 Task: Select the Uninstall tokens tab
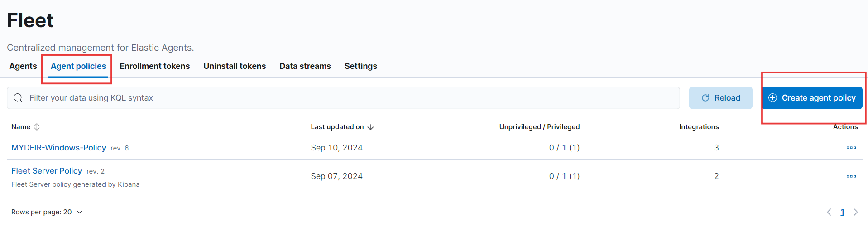pos(235,66)
